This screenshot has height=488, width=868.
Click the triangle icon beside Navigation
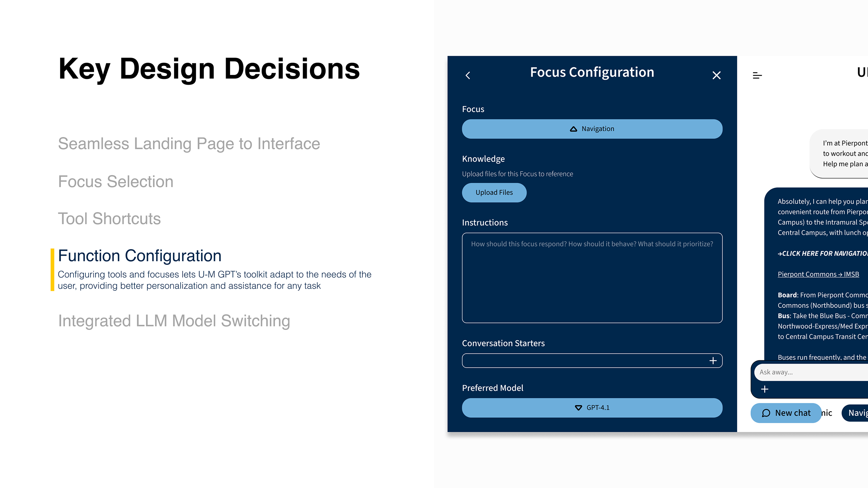pos(573,129)
